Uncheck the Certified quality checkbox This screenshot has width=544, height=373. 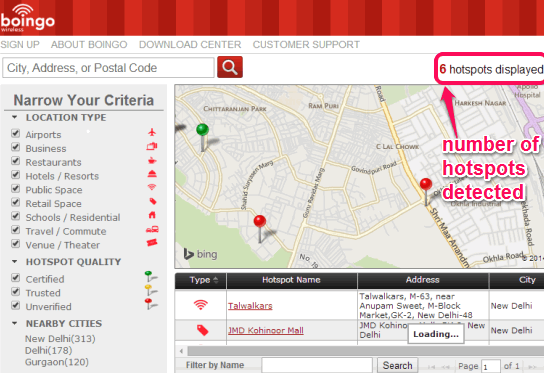pyautogui.click(x=15, y=278)
